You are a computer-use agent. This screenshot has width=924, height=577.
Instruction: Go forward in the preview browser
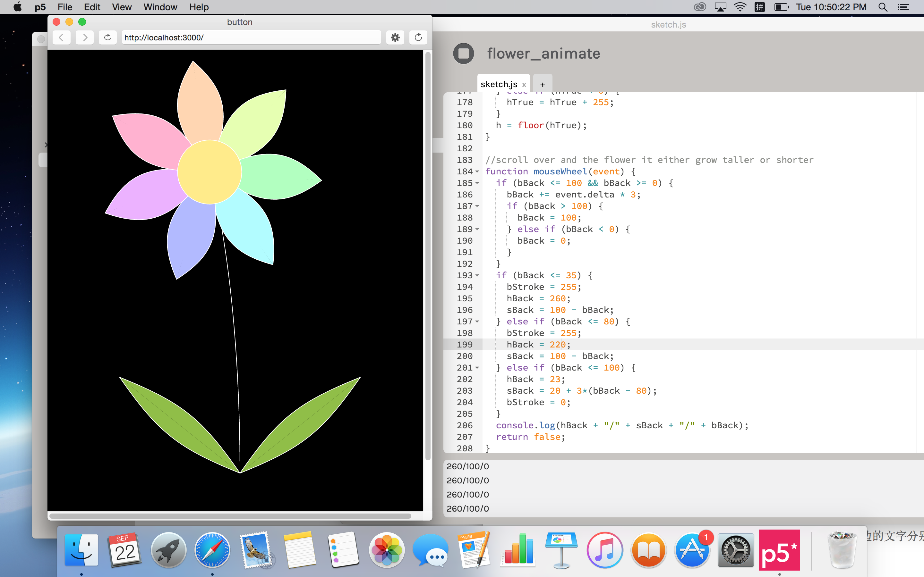point(85,38)
